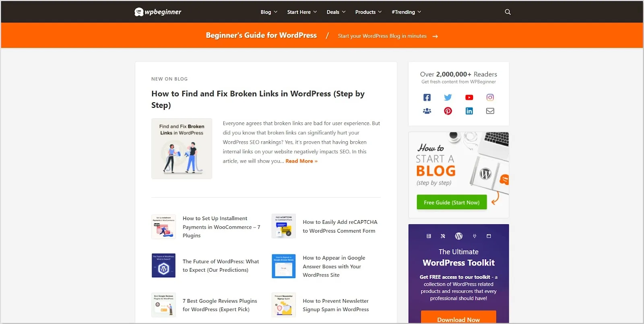Click the community group icon
Screen dimensions: 644x324
[427, 111]
